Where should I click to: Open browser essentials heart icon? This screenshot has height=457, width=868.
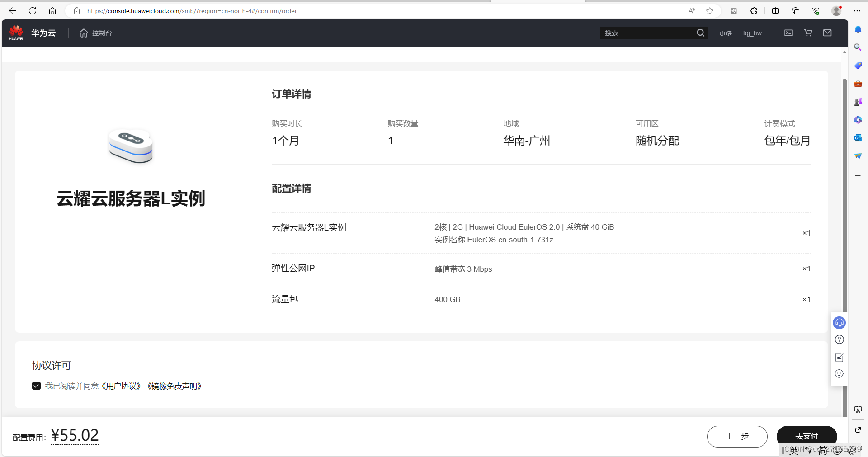point(816,11)
